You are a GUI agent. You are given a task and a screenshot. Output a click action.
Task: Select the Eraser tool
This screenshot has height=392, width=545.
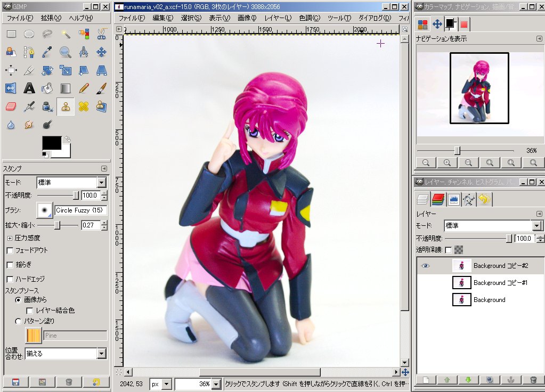(x=11, y=107)
